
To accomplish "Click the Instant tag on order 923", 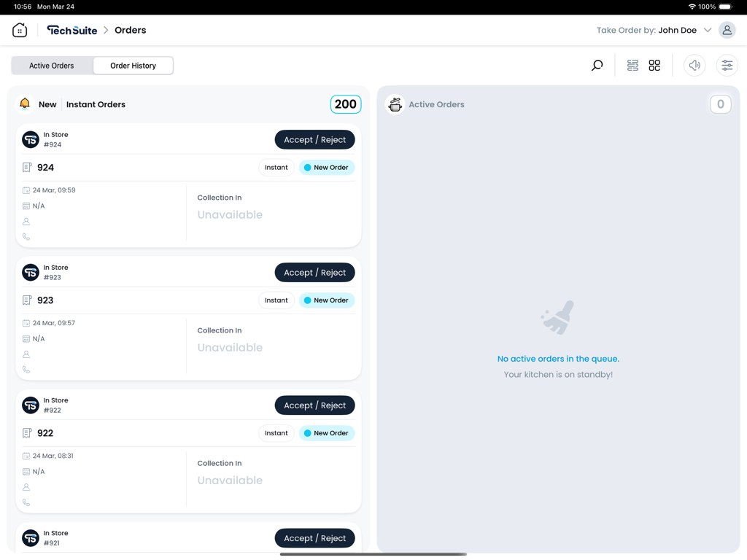I will (276, 300).
